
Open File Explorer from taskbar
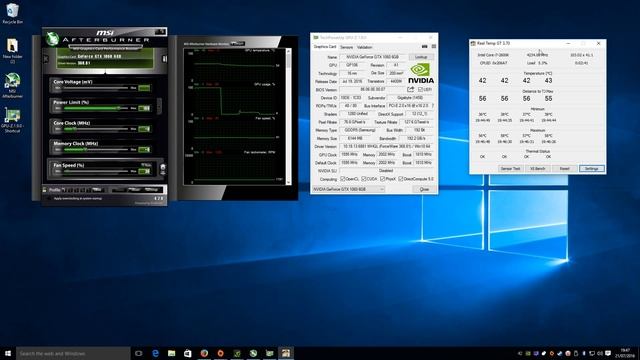[x=171, y=353]
